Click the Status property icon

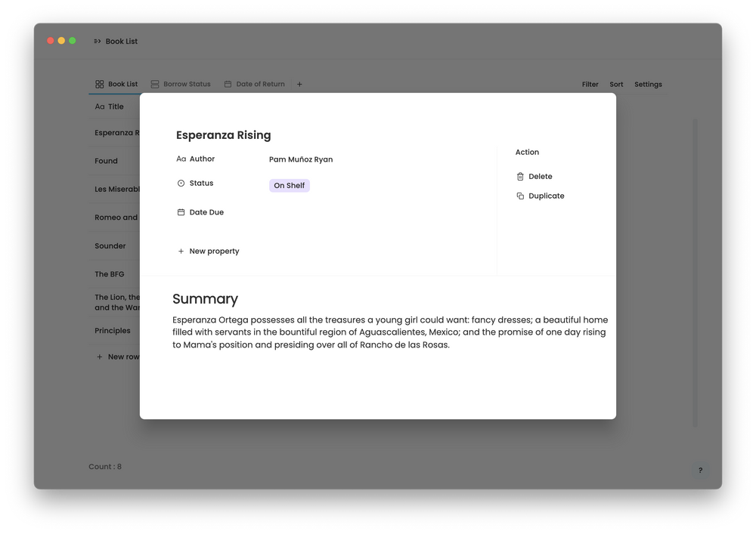pyautogui.click(x=181, y=184)
